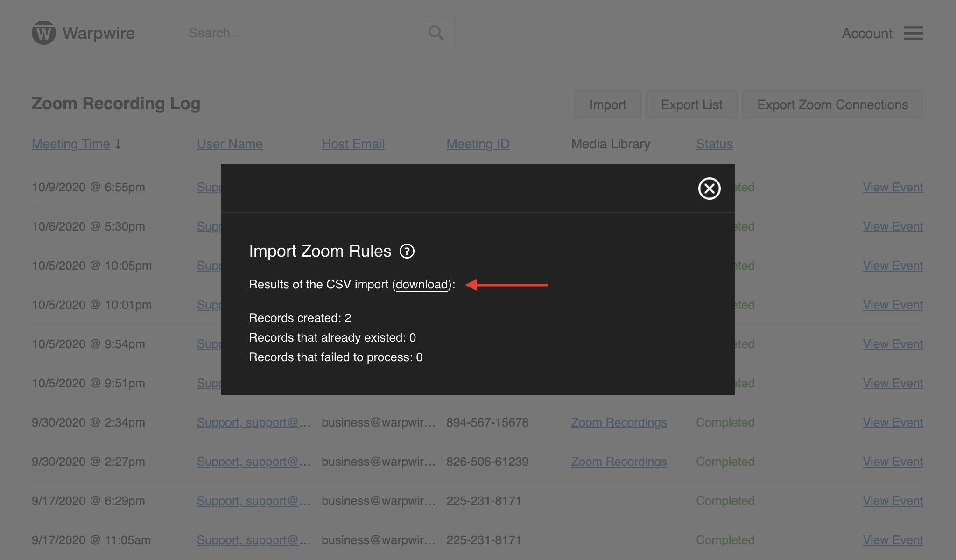The height and width of the screenshot is (560, 956).
Task: Sort by Host Email column
Action: [x=353, y=144]
